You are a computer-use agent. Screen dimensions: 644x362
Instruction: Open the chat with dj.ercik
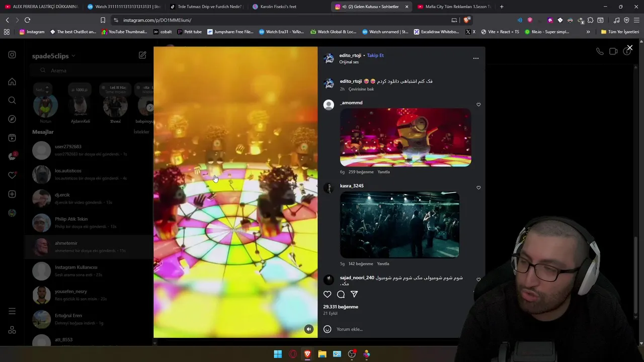click(x=89, y=199)
